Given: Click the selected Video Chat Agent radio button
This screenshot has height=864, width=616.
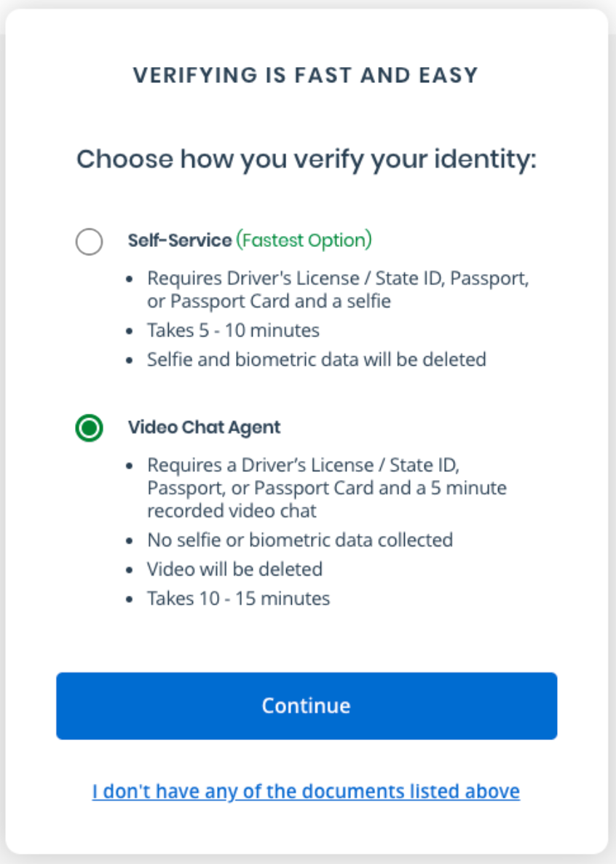Looking at the screenshot, I should coord(89,428).
